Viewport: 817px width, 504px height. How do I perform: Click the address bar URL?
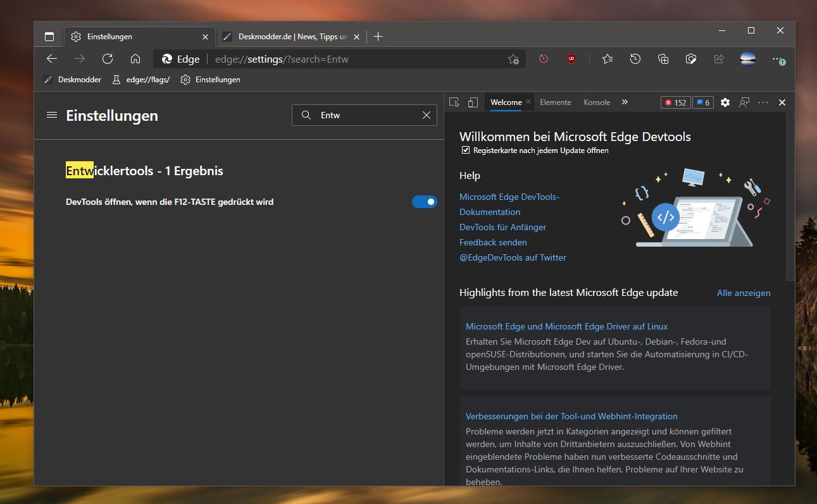pos(282,59)
